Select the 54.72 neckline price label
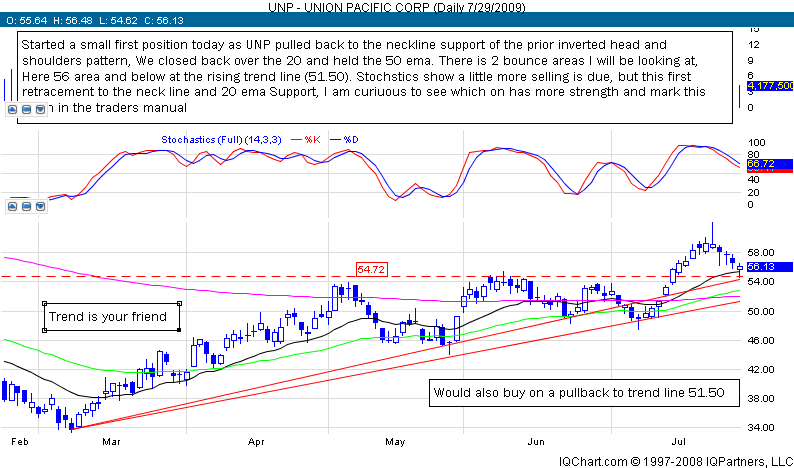The image size is (794, 468). click(x=372, y=269)
